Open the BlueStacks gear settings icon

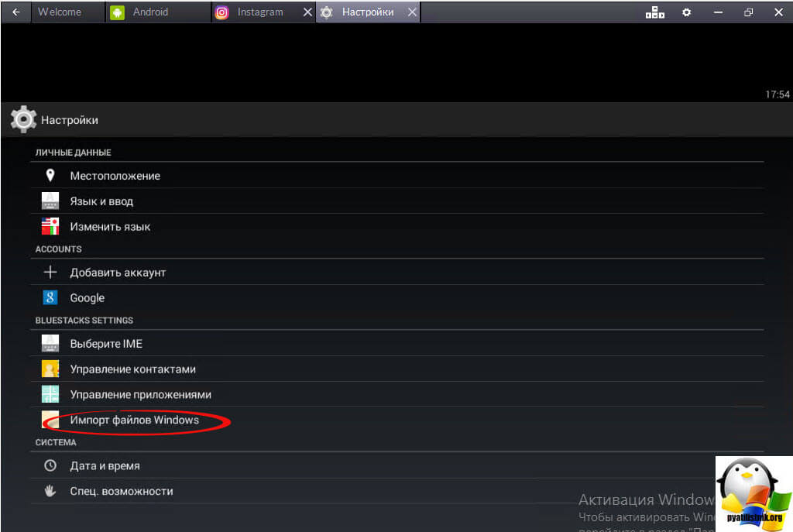tap(686, 12)
